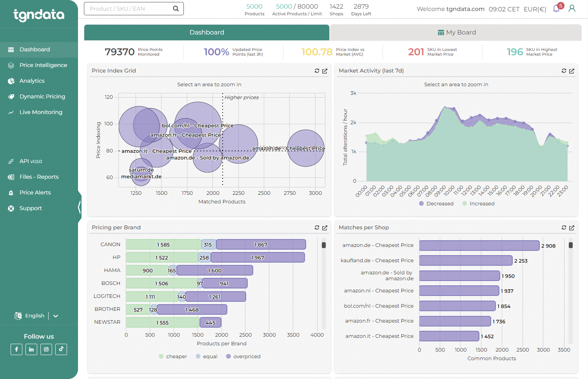The height and width of the screenshot is (379, 588).
Task: Click the Pricing per Brand scrollbar thumb
Action: [x=324, y=245]
